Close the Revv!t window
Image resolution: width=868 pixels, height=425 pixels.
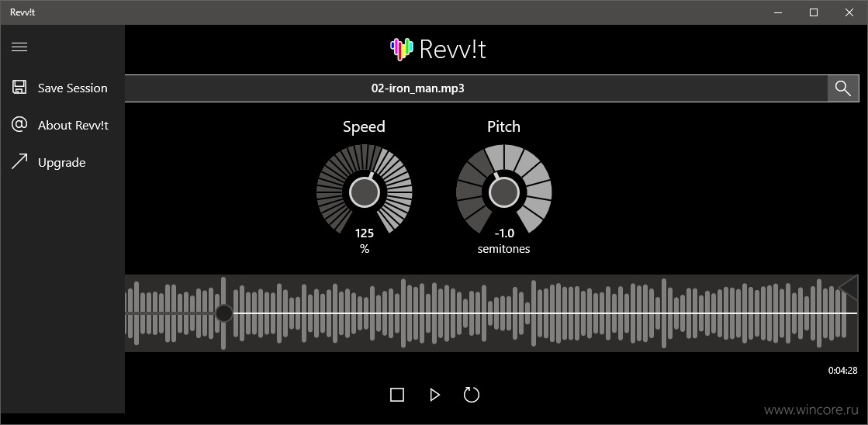pos(849,12)
